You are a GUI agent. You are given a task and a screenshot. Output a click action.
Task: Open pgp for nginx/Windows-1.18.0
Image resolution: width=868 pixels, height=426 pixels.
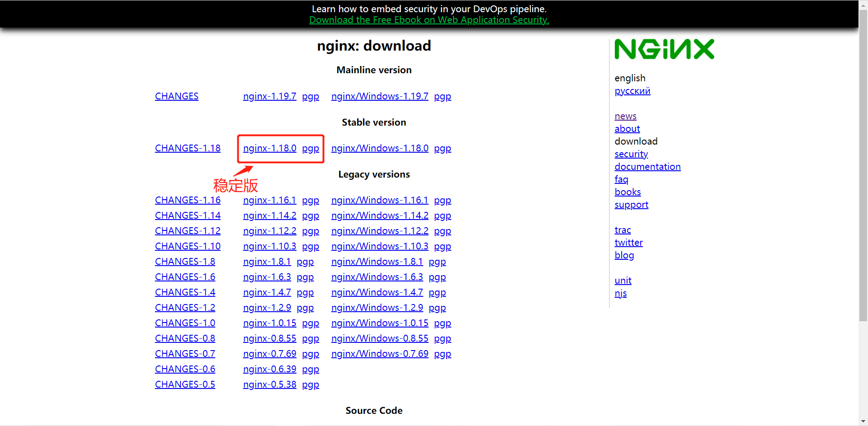click(x=443, y=148)
